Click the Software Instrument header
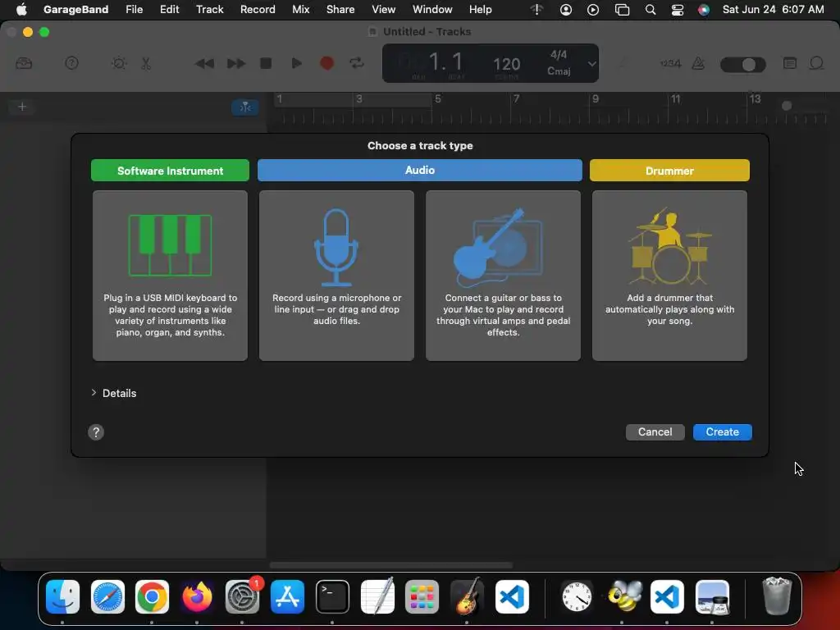The width and height of the screenshot is (840, 630). 170,171
